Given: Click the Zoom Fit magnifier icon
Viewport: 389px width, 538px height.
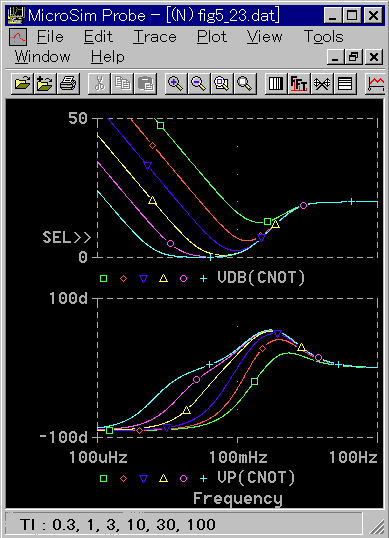Looking at the screenshot, I should (245, 83).
